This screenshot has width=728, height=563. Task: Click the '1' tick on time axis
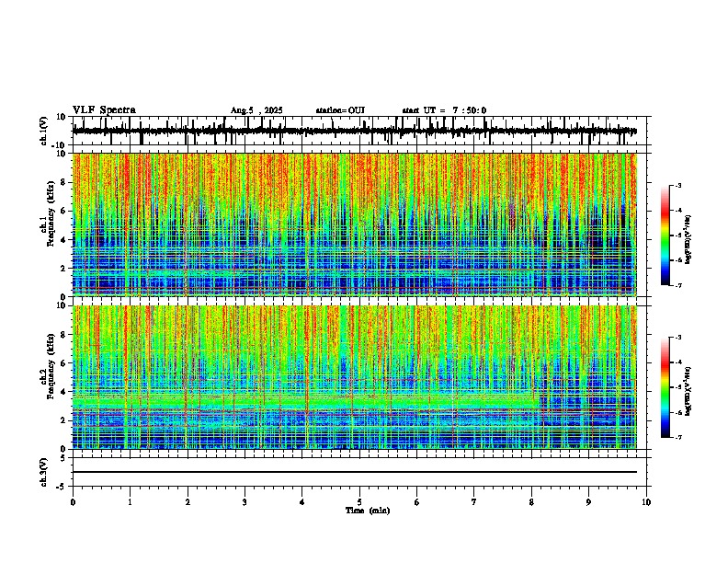[130, 502]
